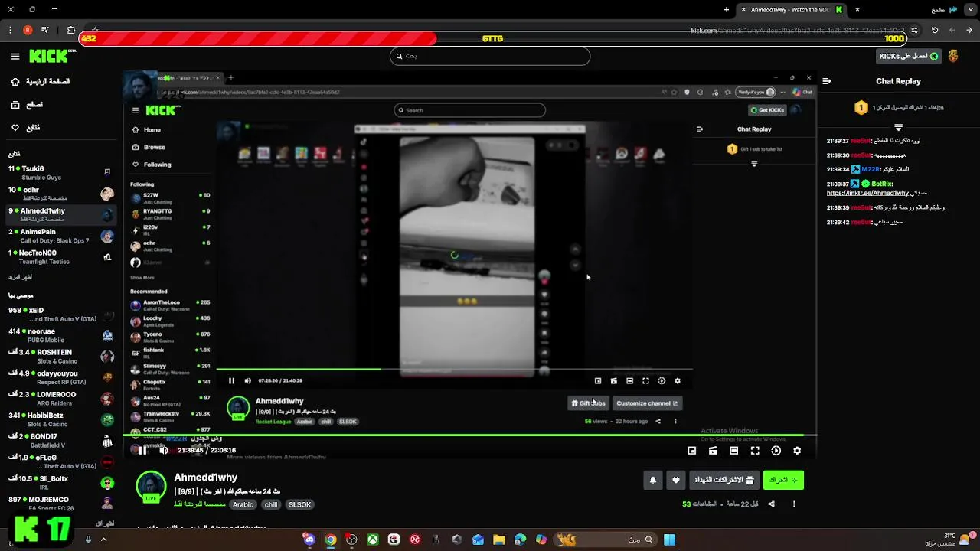The height and width of the screenshot is (551, 980).
Task: Toggle theater mode in player
Action: click(713, 451)
